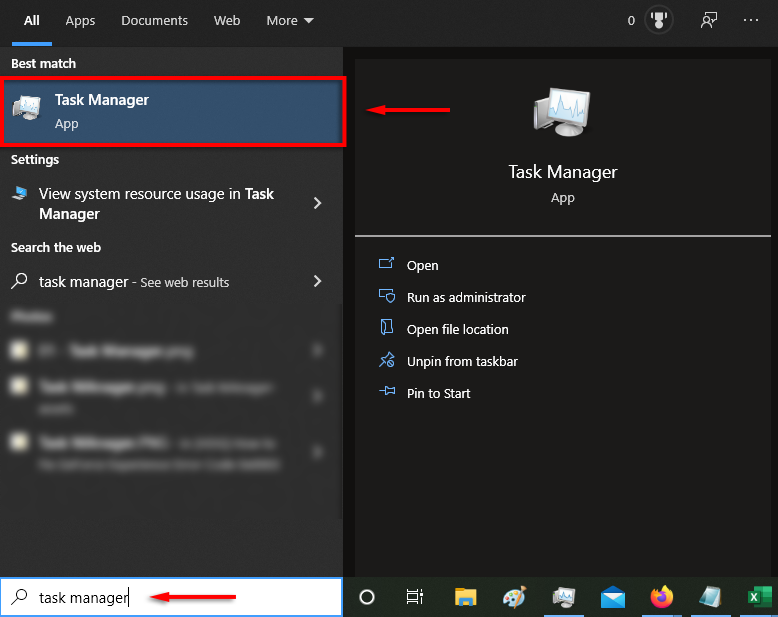Launch Excel from the taskbar
Viewport: 778px width, 617px height.
758,597
